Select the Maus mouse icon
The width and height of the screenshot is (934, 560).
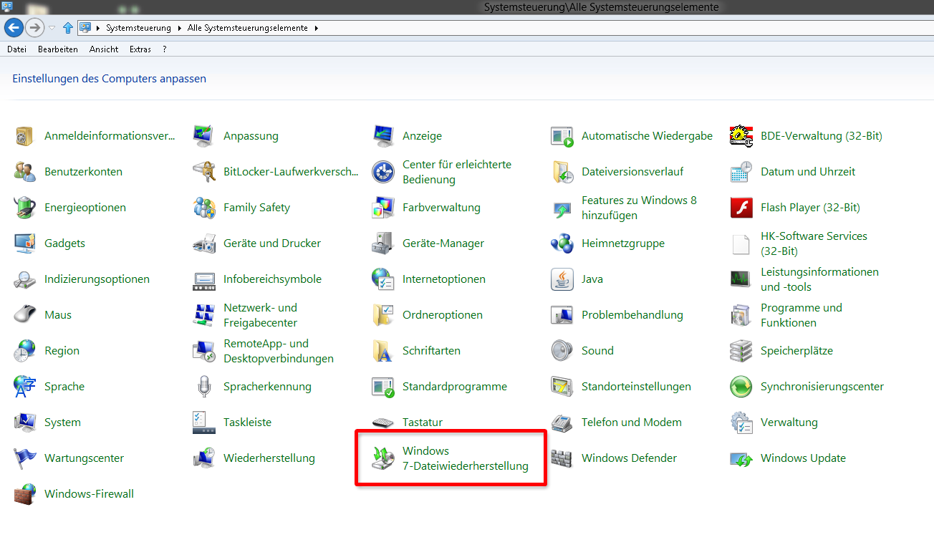tap(25, 315)
